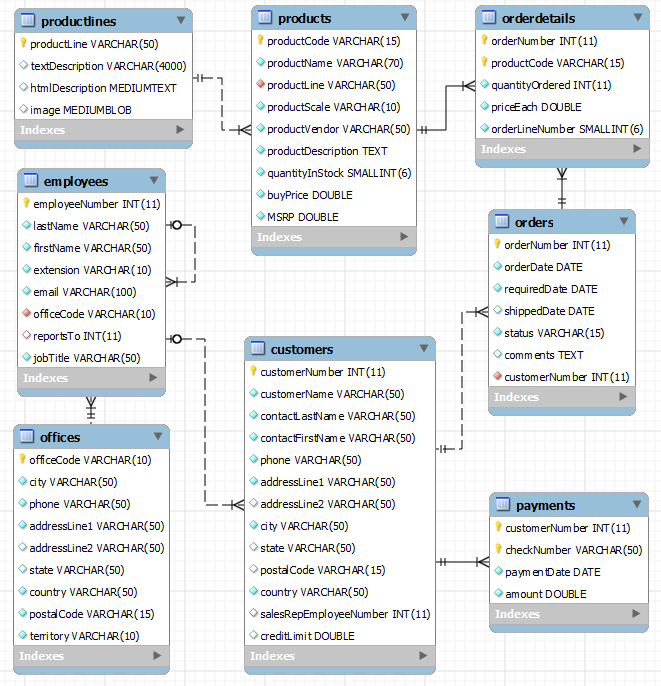Click the offices table title
This screenshot has width=661, height=686.
60,437
